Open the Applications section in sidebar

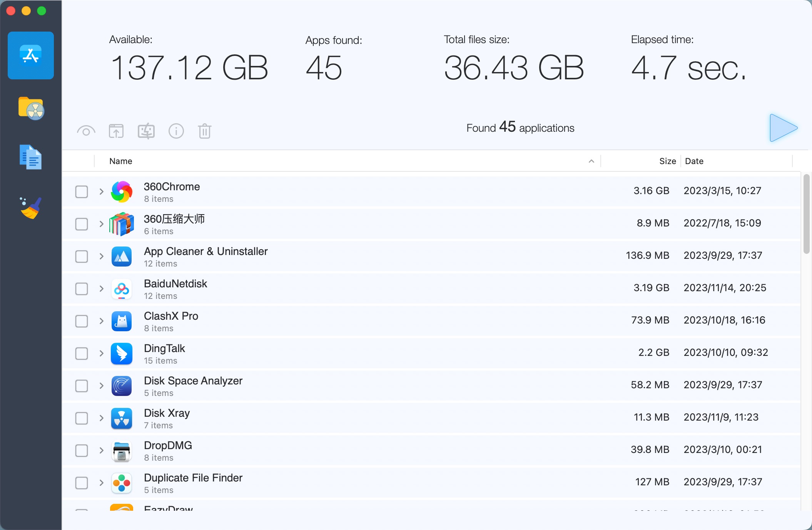coord(31,55)
